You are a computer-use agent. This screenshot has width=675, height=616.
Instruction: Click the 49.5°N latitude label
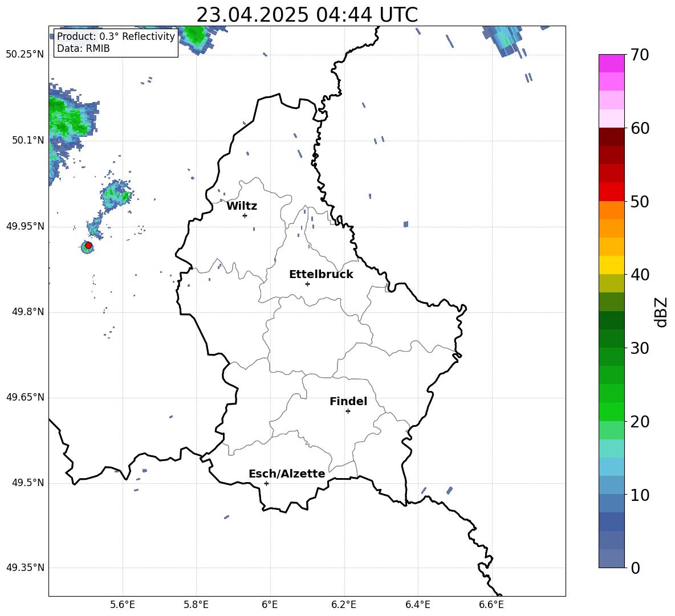pos(28,483)
